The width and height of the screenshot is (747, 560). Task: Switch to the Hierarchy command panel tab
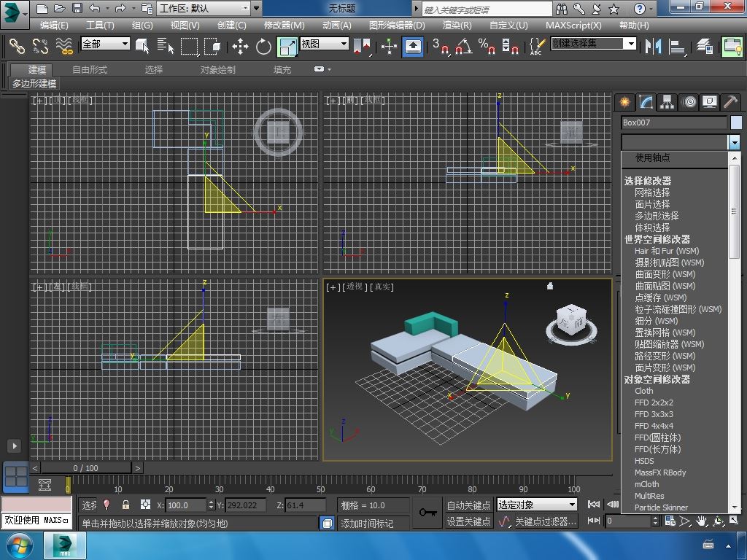[x=667, y=102]
